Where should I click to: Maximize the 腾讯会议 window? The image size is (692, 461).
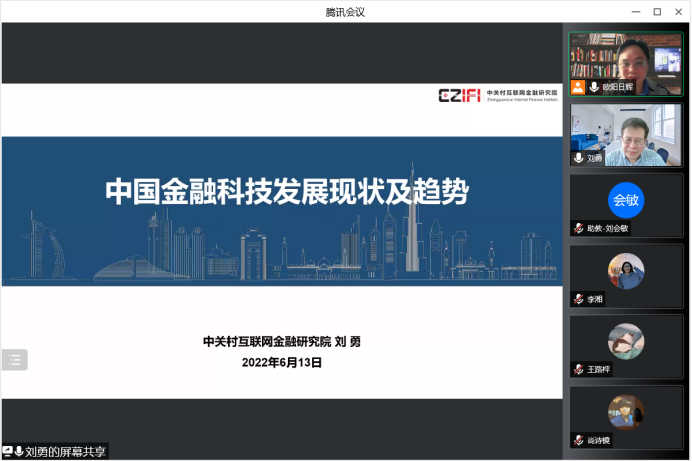coord(657,11)
